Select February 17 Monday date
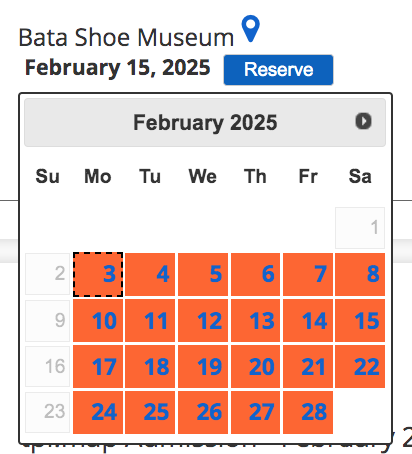412x454 pixels. 98,366
